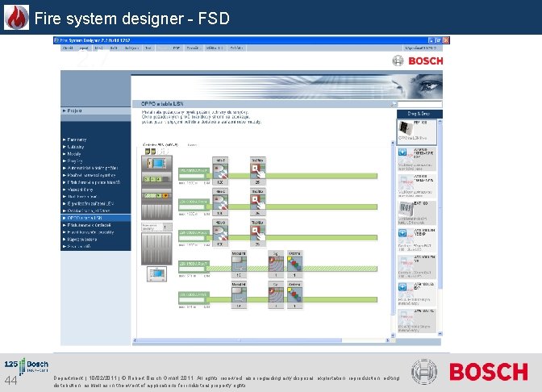The image size is (542, 392).
Task: Click the search input field at top right
Action: (x=419, y=104)
